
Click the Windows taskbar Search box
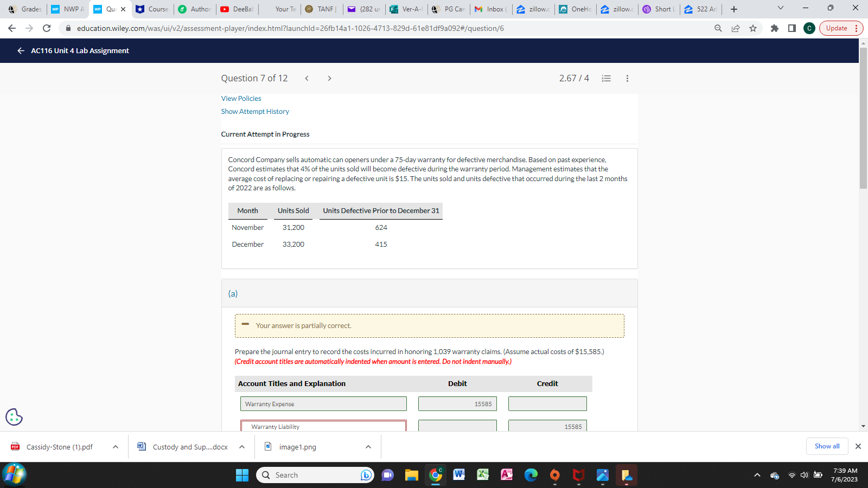(x=315, y=475)
